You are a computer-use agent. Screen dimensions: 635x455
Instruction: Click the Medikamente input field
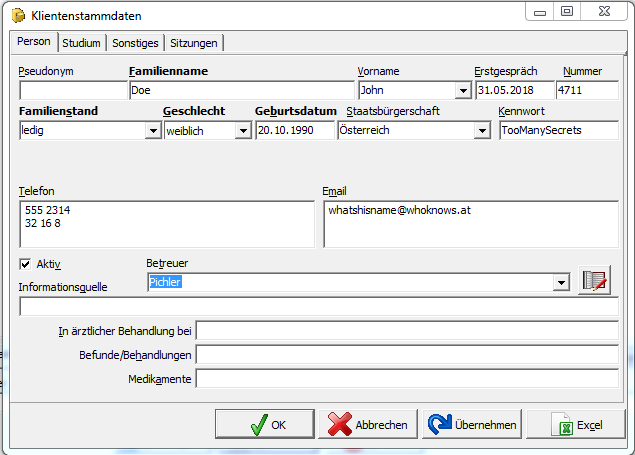407,379
